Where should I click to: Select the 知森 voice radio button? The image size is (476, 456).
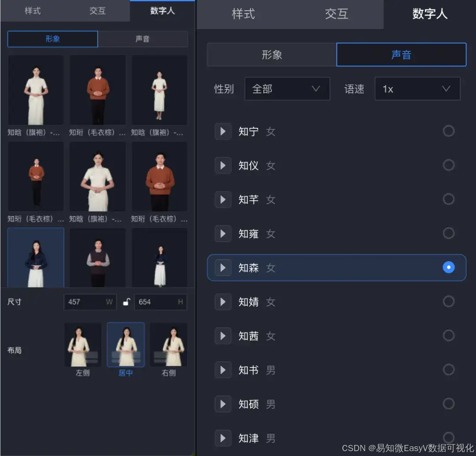[448, 267]
